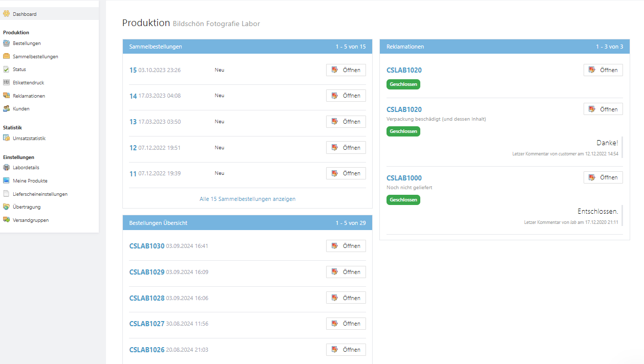Click Öffnen for Sammelbestellung 12
644x364 pixels.
tap(346, 148)
